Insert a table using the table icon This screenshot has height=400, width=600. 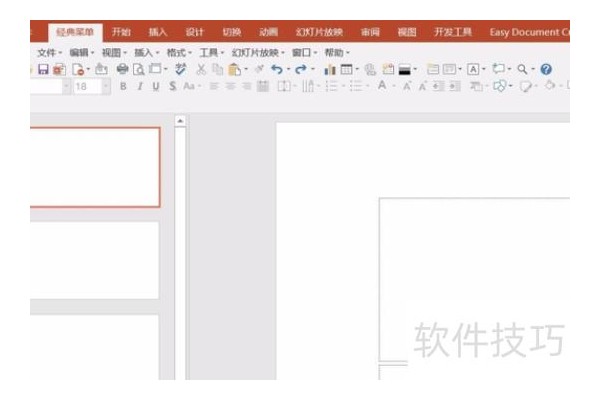tap(346, 69)
